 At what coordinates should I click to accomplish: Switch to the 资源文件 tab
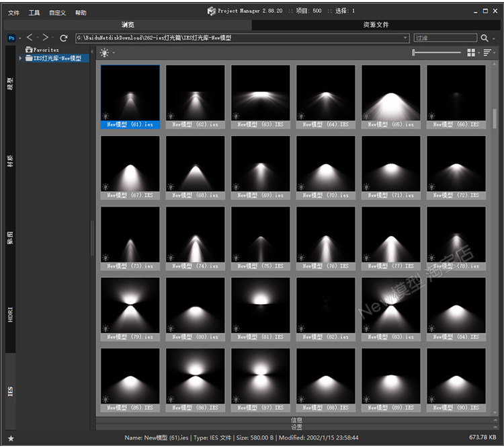[376, 25]
